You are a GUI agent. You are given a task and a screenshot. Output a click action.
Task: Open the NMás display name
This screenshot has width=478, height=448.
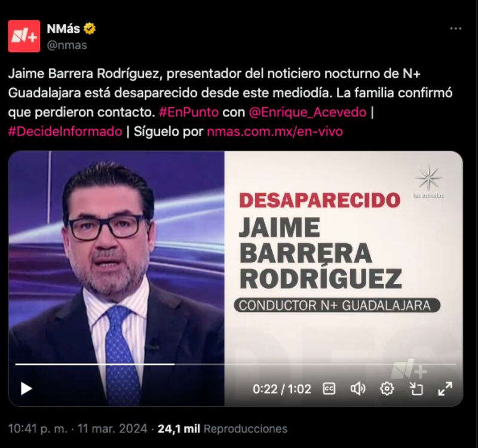point(63,29)
